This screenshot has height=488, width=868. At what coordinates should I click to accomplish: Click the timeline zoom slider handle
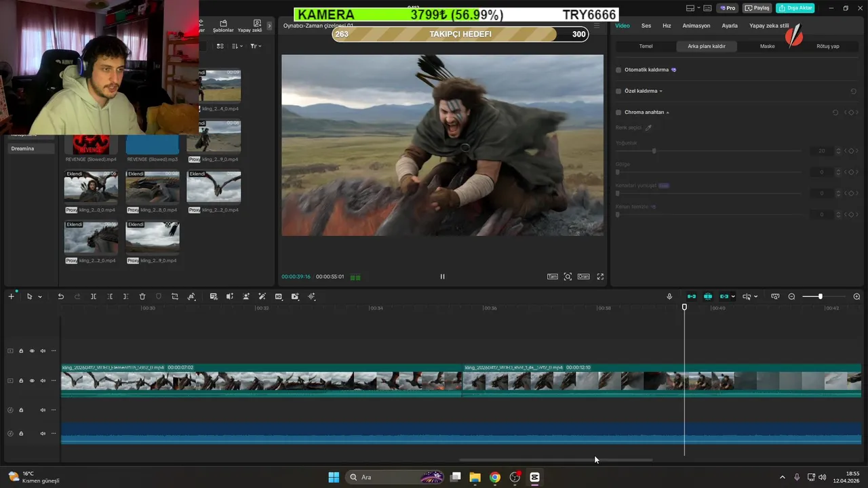coord(821,297)
